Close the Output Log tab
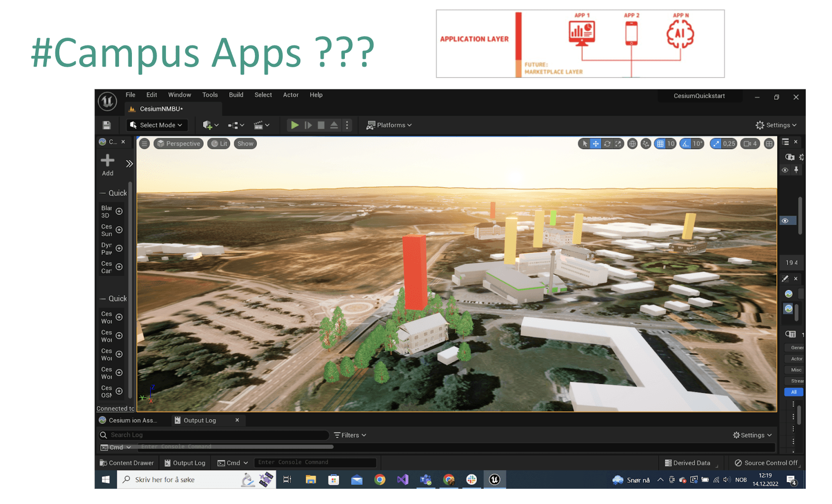 coord(237,420)
